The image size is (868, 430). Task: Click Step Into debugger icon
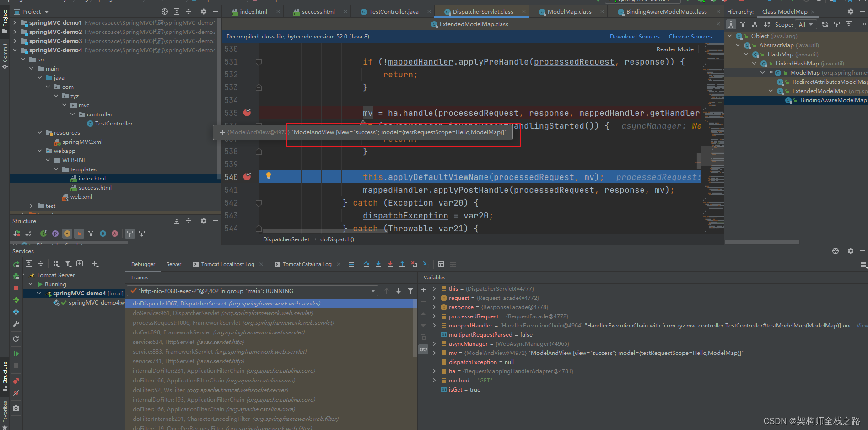click(378, 264)
